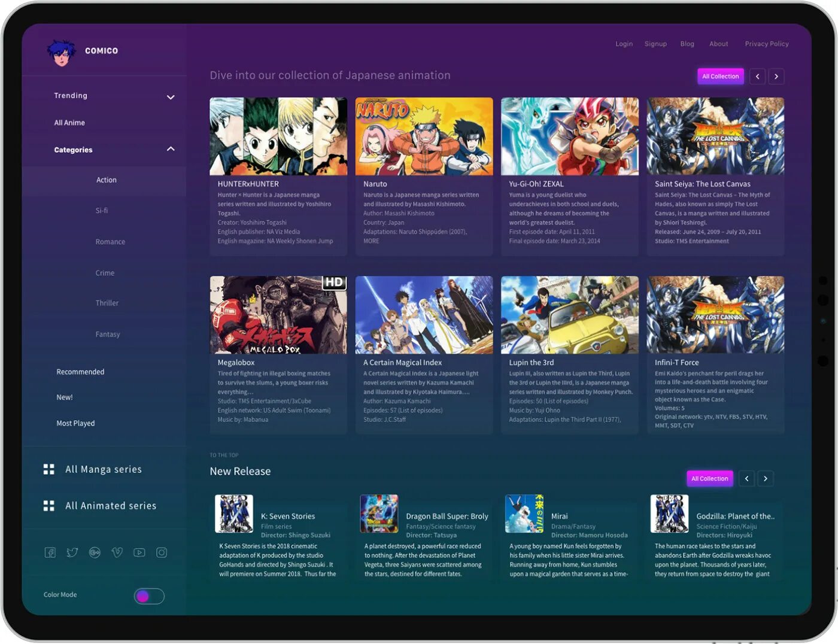Open the Lupin the 3rd poster
Viewport: 838px width, 644px height.
570,315
